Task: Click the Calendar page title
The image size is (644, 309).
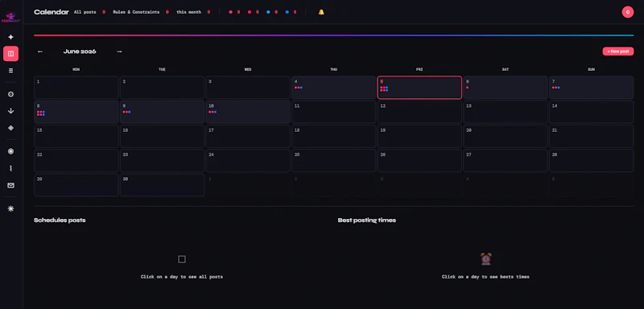Action: pyautogui.click(x=52, y=12)
